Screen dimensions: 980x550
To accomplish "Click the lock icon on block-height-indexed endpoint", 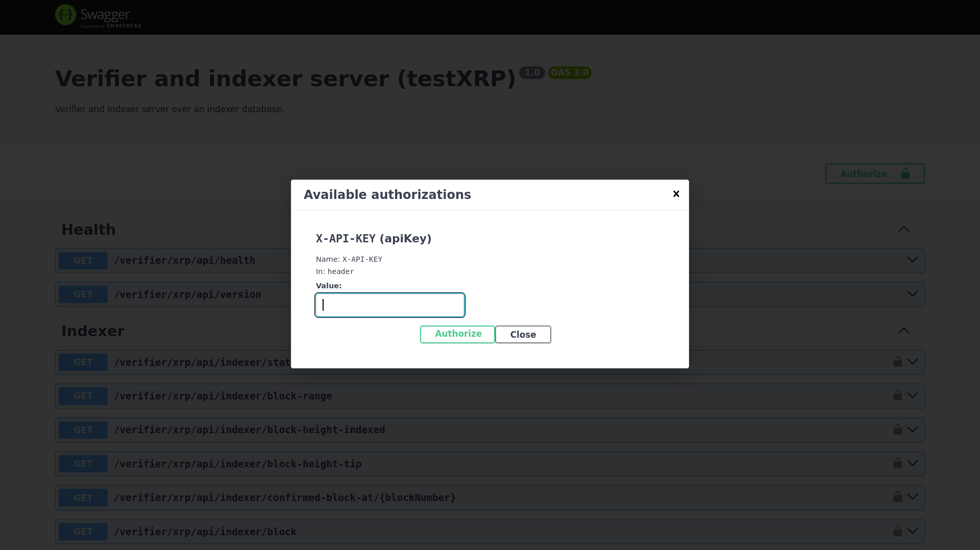I will click(x=897, y=429).
